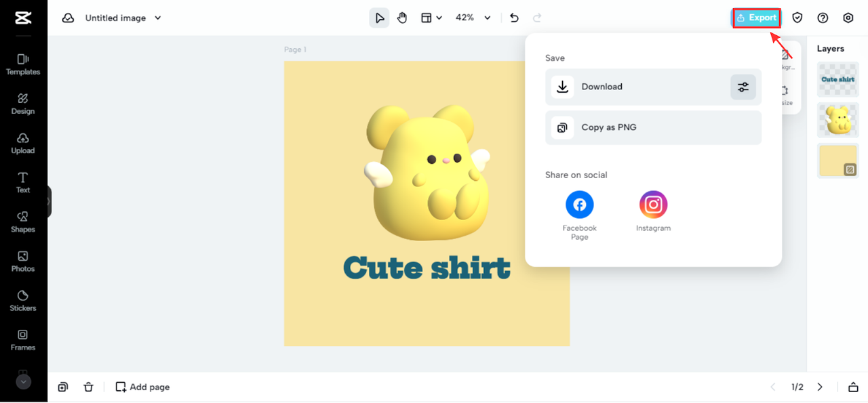
Task: Open the help question mark icon
Action: 823,18
